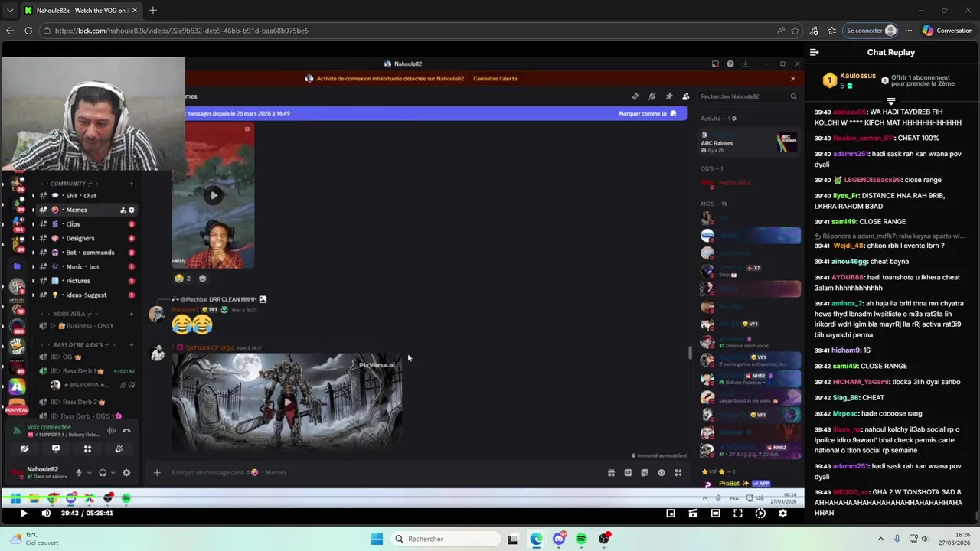Viewport: 980px width, 551px height.
Task: Enter fullscreen in the video player
Action: pos(738,514)
